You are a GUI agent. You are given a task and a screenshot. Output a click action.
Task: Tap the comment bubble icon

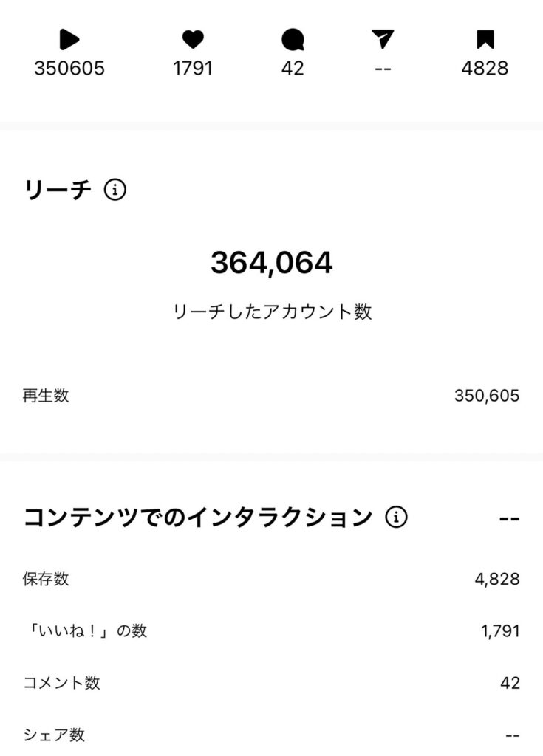293,40
